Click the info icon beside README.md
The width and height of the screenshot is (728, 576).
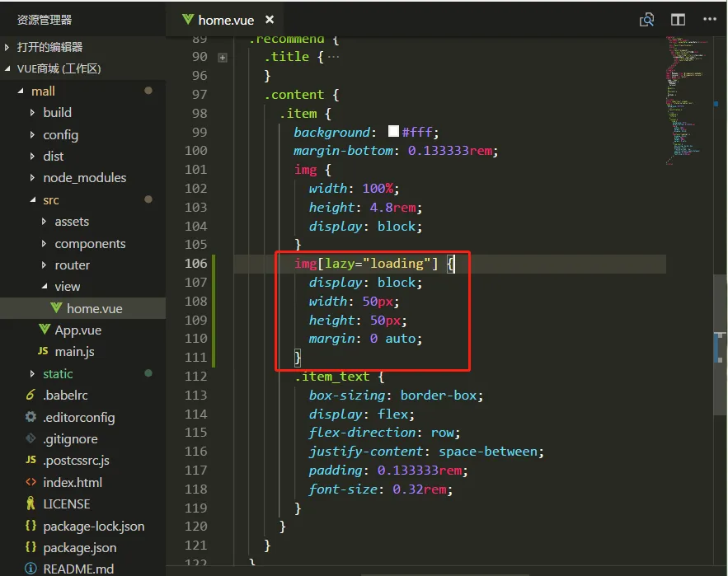(x=31, y=569)
